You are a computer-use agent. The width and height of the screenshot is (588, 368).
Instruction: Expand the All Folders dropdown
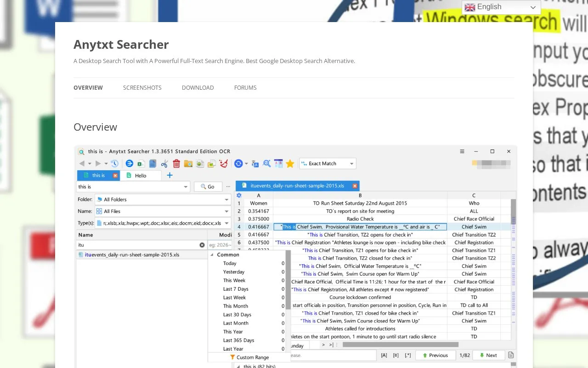coord(163,200)
